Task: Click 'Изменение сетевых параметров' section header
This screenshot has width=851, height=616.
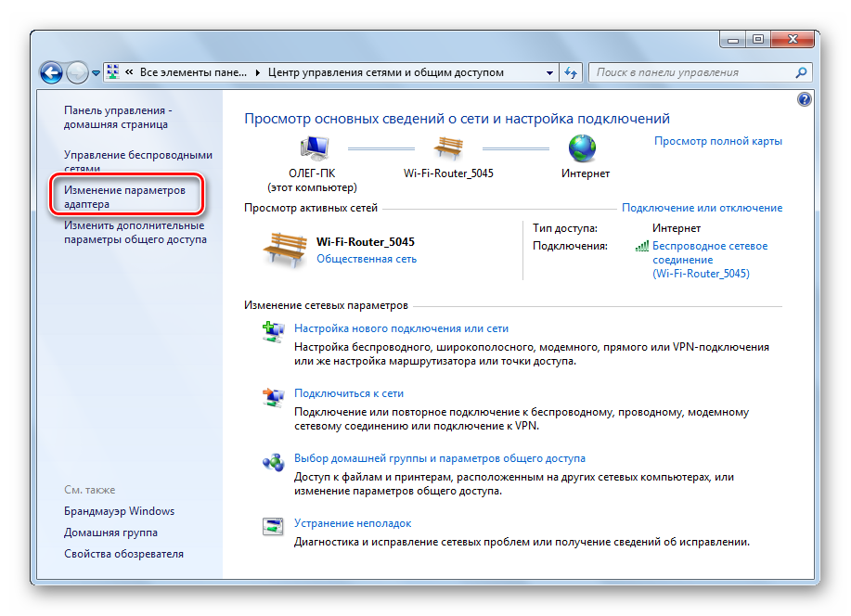Action: point(326,305)
